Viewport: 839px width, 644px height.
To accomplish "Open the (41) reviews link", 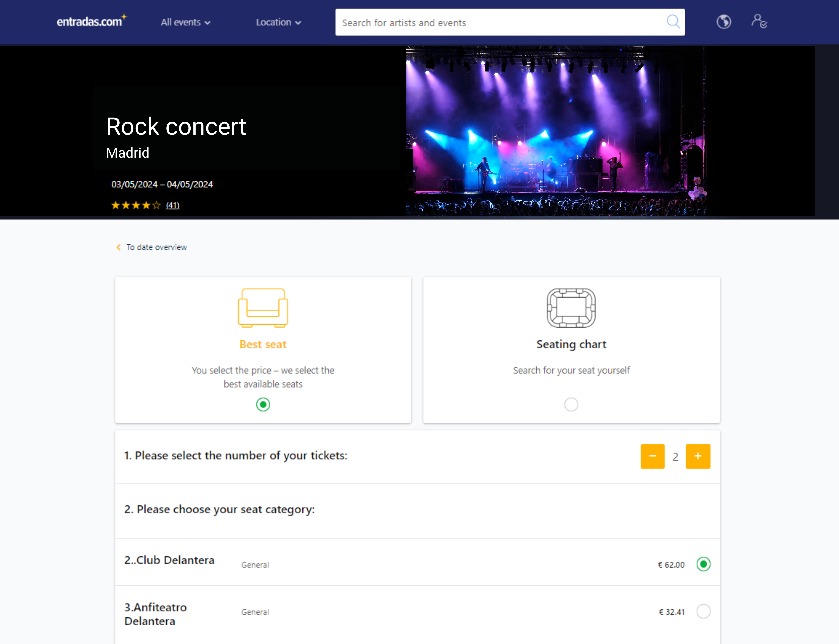I will 173,206.
